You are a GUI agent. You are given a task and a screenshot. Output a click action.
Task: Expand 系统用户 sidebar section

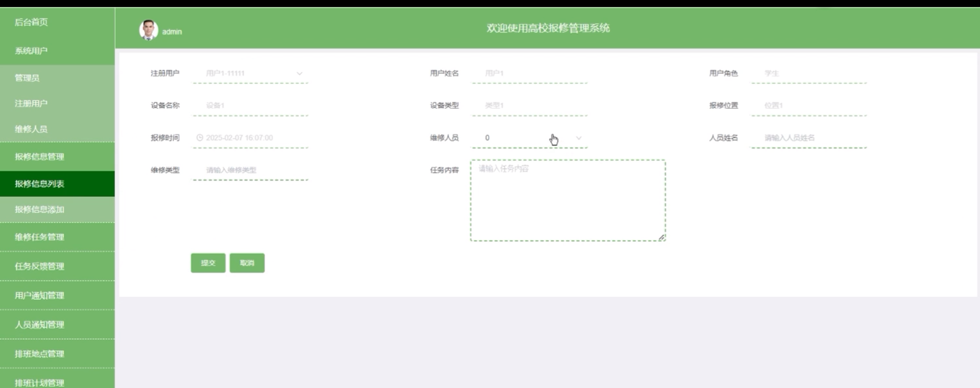tap(31, 50)
